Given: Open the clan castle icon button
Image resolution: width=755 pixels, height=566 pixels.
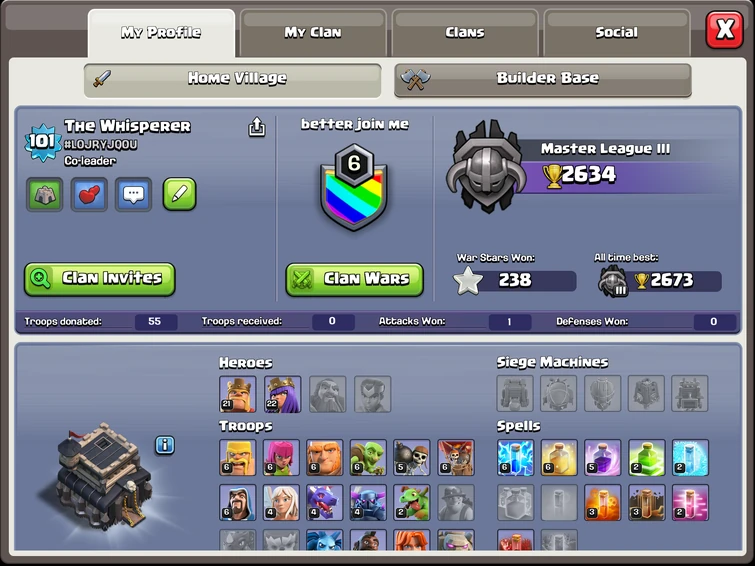Looking at the screenshot, I should click(44, 194).
